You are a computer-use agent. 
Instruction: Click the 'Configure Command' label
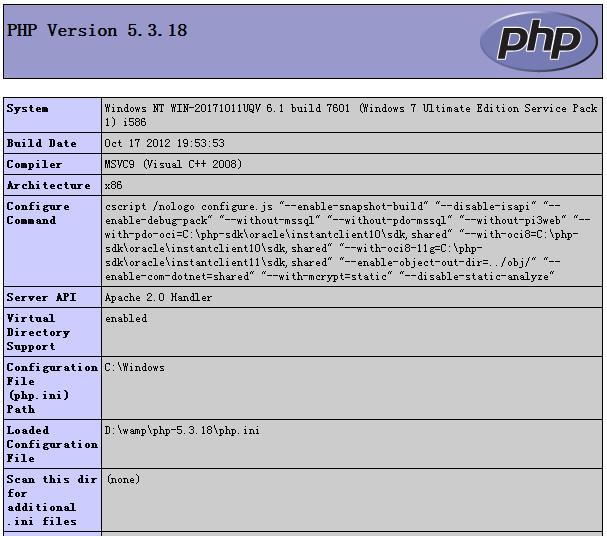click(x=38, y=213)
